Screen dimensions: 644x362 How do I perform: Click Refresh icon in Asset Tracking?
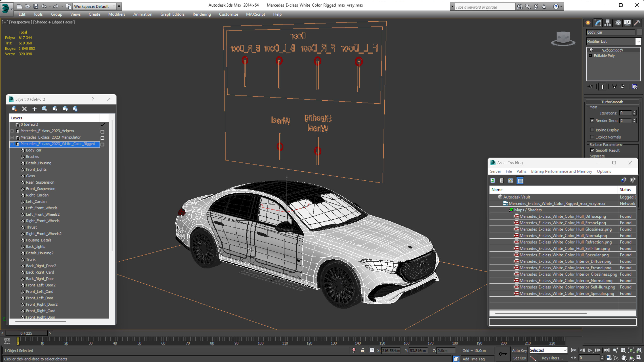493,180
